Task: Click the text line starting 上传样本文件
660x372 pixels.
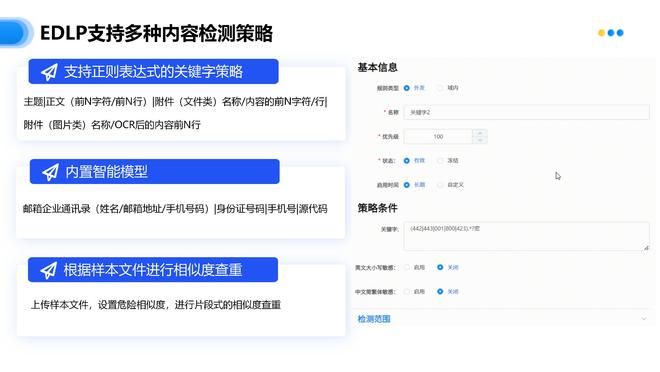Action: click(x=156, y=305)
